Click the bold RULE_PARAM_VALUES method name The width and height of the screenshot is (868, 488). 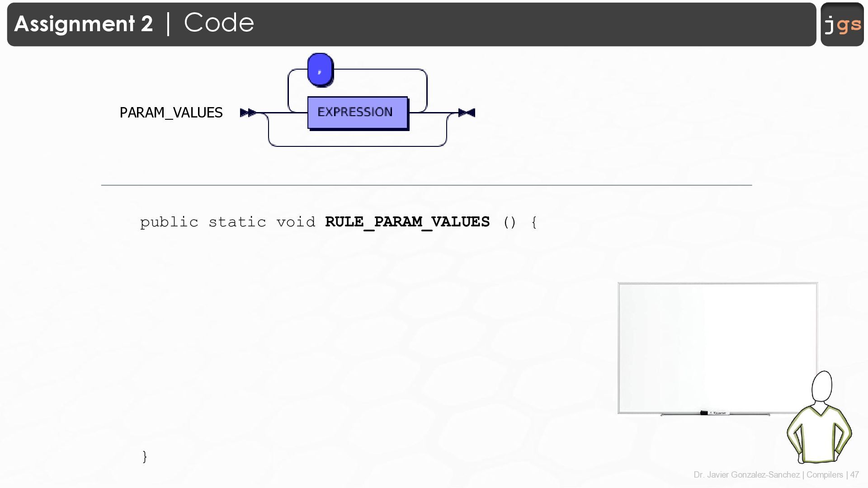point(407,222)
